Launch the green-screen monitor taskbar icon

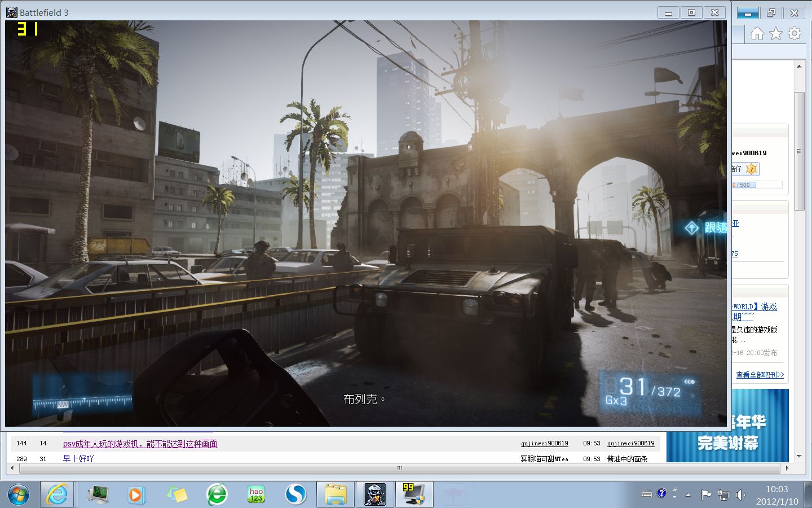(x=99, y=495)
